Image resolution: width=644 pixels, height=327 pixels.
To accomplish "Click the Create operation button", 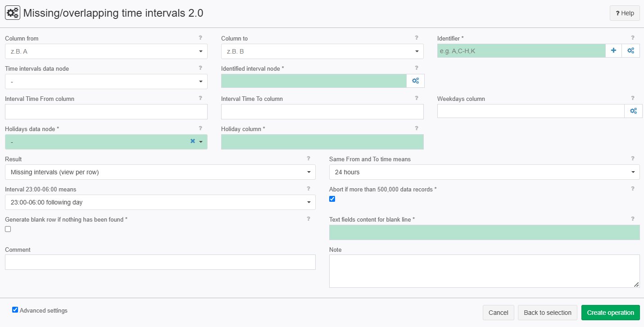I will click(611, 313).
